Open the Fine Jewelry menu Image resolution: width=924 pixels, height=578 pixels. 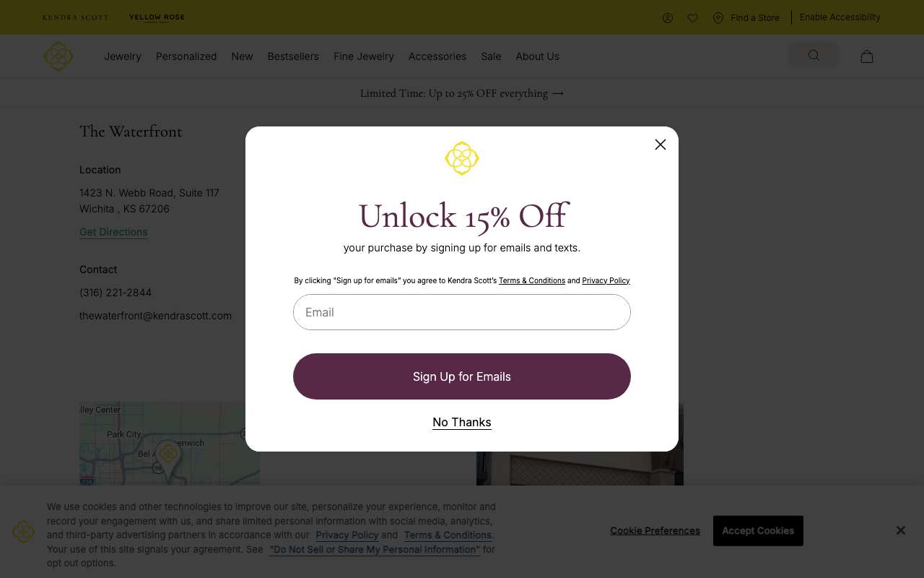tap(364, 56)
